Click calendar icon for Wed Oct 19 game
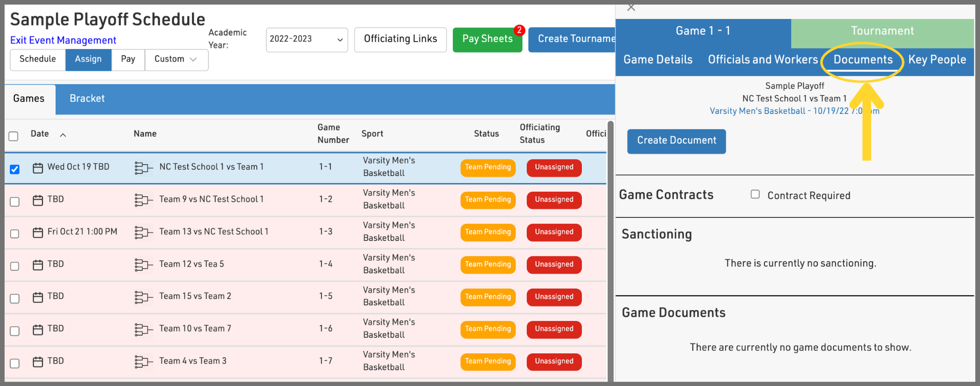980x386 pixels. coord(38,168)
